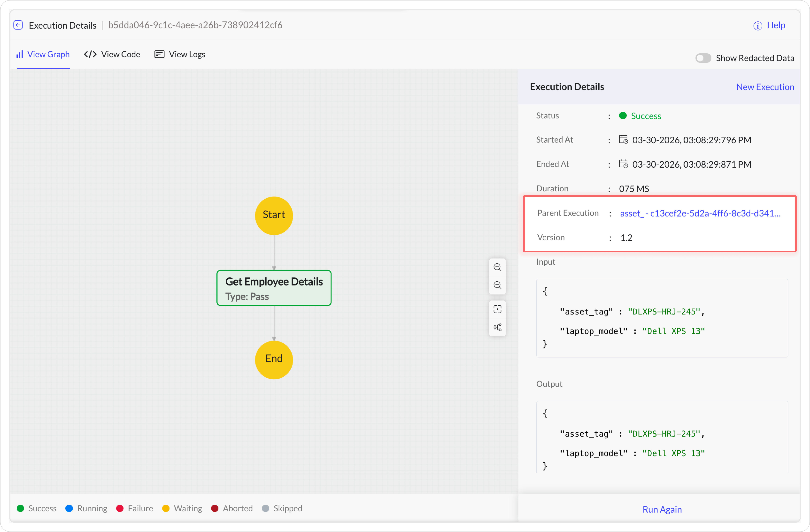810x532 pixels.
Task: Switch to the View Code tab
Action: [x=112, y=54]
